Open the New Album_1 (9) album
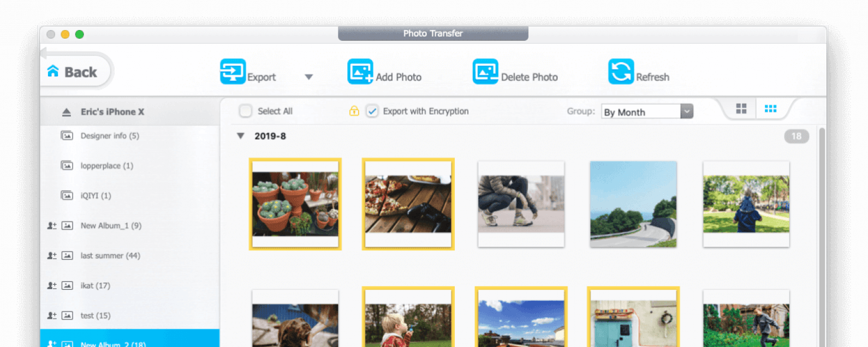Viewport: 868px width, 347px height. [x=130, y=225]
